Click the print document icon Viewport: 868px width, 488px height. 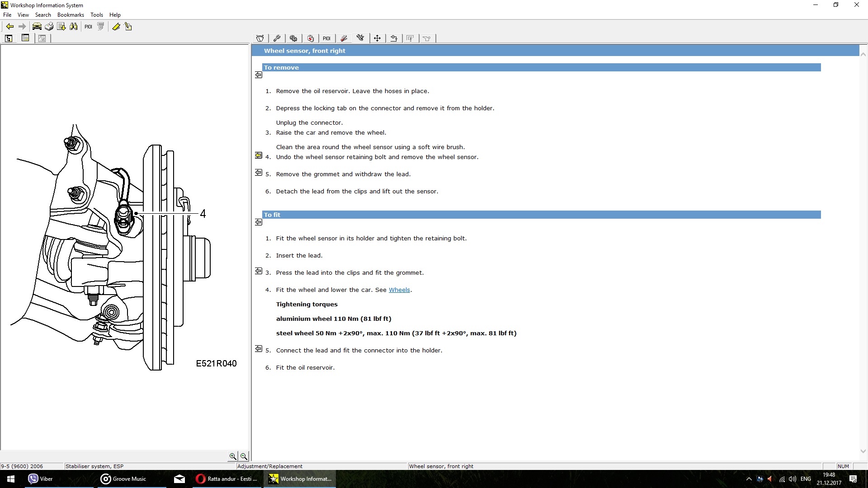49,26
